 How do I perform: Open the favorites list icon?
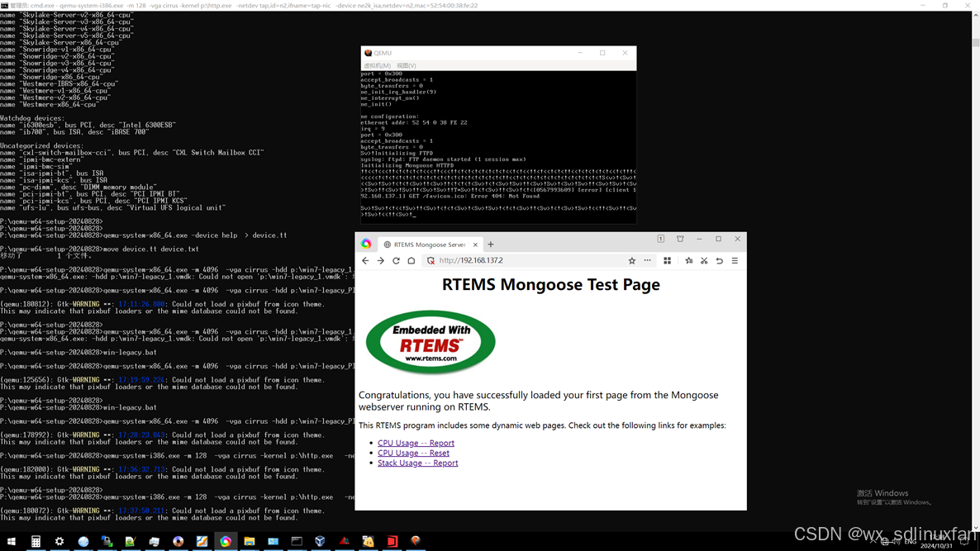[689, 260]
